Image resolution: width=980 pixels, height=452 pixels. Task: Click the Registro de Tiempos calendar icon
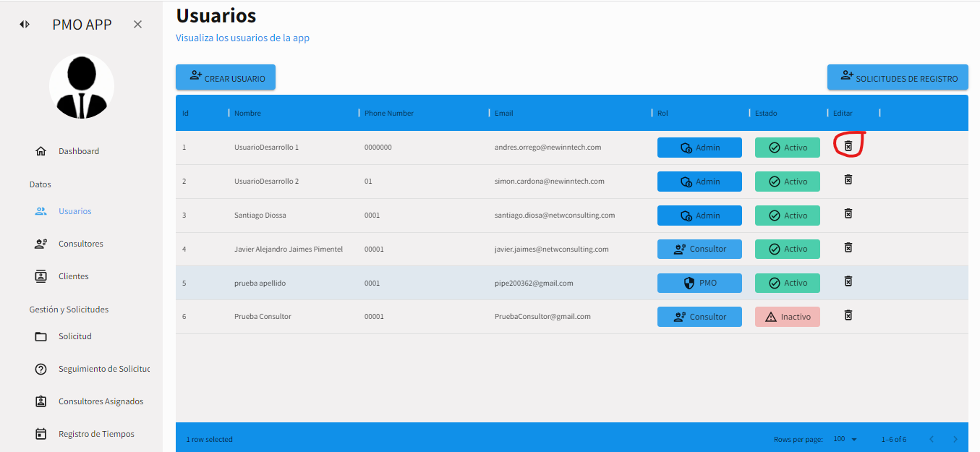(41, 434)
